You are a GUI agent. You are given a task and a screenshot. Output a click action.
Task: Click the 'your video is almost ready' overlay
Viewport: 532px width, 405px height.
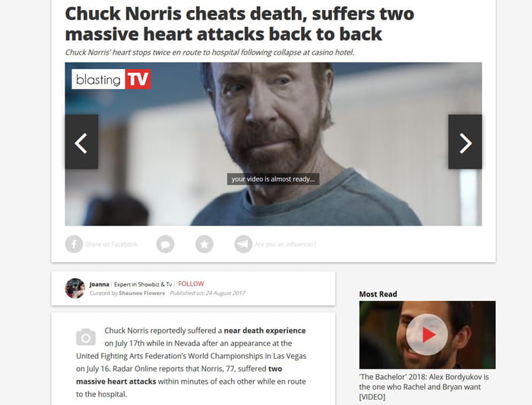(x=273, y=179)
